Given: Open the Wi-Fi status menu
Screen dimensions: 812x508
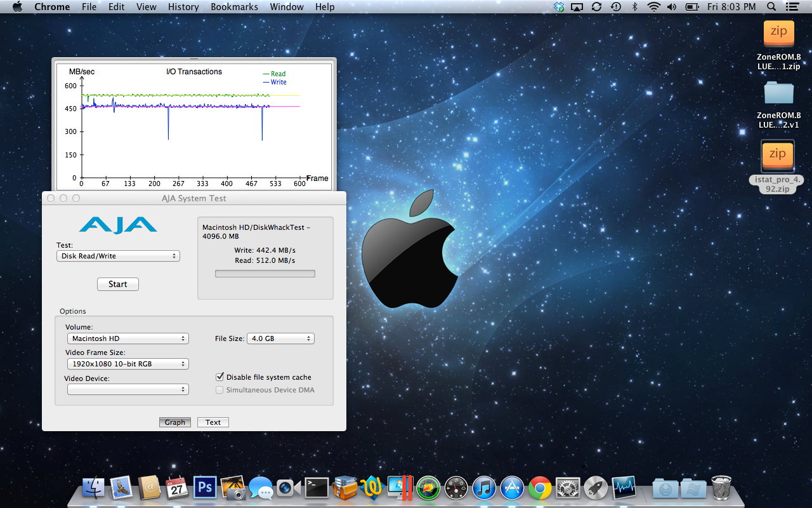Looking at the screenshot, I should [x=653, y=7].
